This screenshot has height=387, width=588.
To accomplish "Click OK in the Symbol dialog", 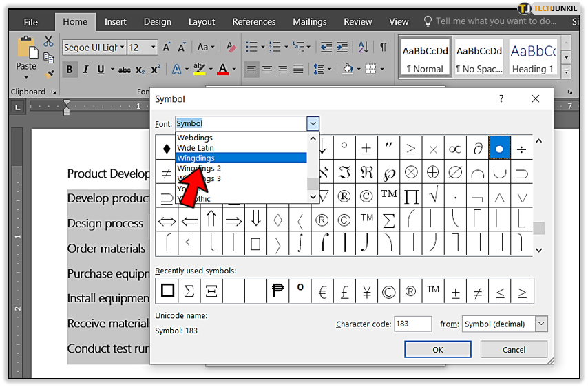I will point(438,350).
